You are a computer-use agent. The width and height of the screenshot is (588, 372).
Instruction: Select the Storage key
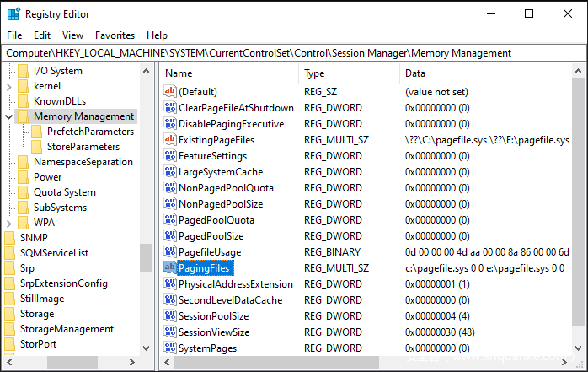point(37,314)
